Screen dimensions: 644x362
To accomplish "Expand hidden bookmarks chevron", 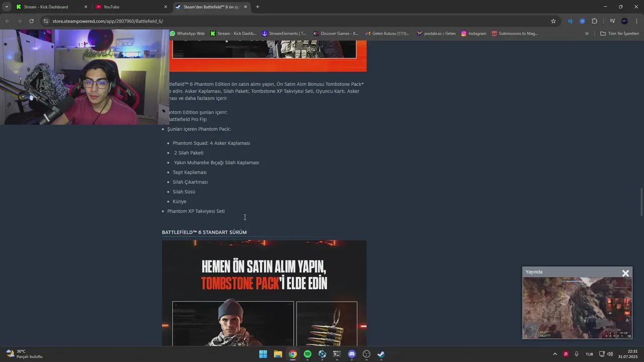I will (587, 34).
